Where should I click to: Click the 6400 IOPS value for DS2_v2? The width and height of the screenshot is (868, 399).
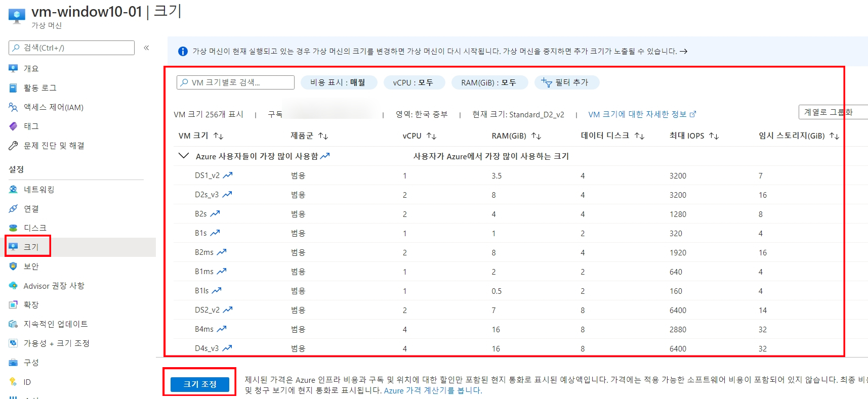pos(678,310)
